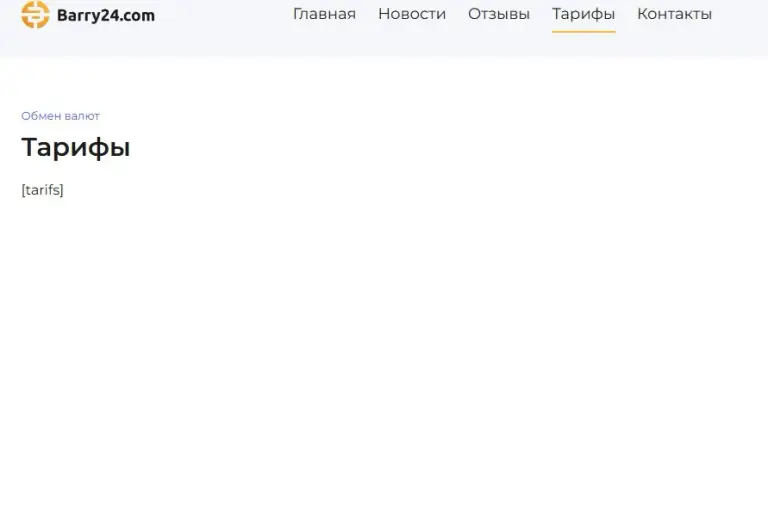Click the .com part of the site name

tap(138, 16)
